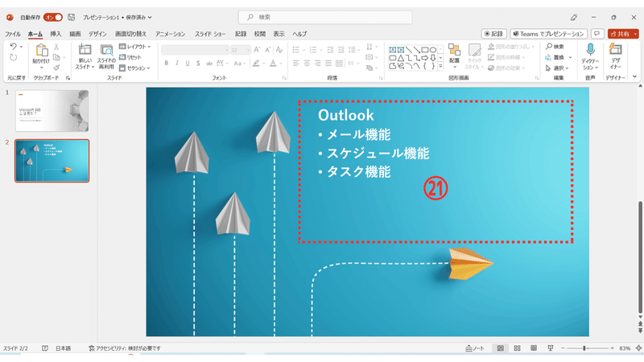This screenshot has width=644, height=362.
Task: Toggle Italic formatting
Action: (177, 64)
